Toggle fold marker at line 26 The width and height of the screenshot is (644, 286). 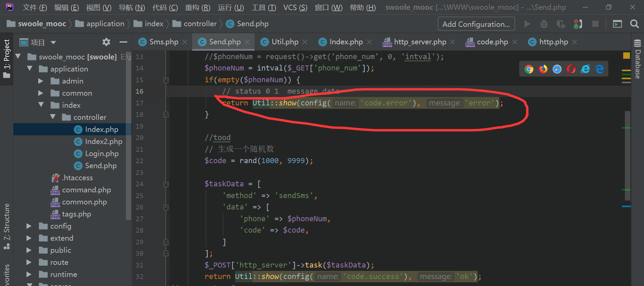tap(166, 207)
